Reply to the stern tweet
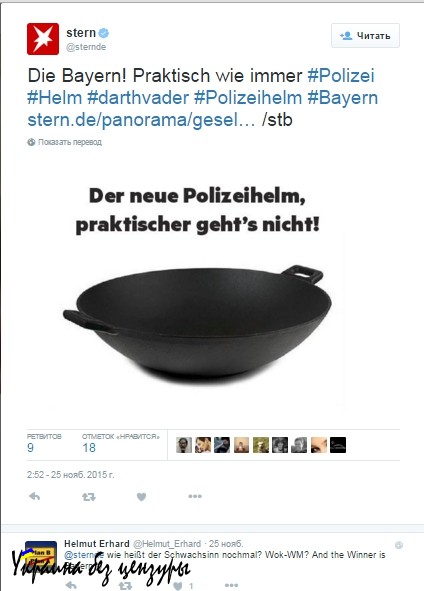Screen dimensions: 424x591 tap(34, 496)
